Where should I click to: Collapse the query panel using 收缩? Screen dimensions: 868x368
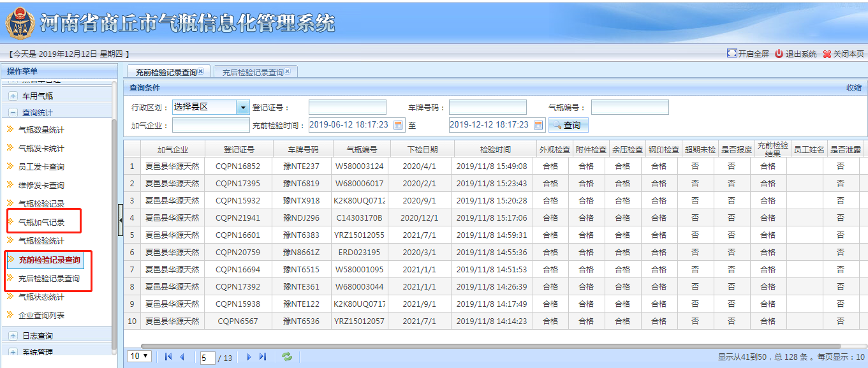click(x=853, y=88)
